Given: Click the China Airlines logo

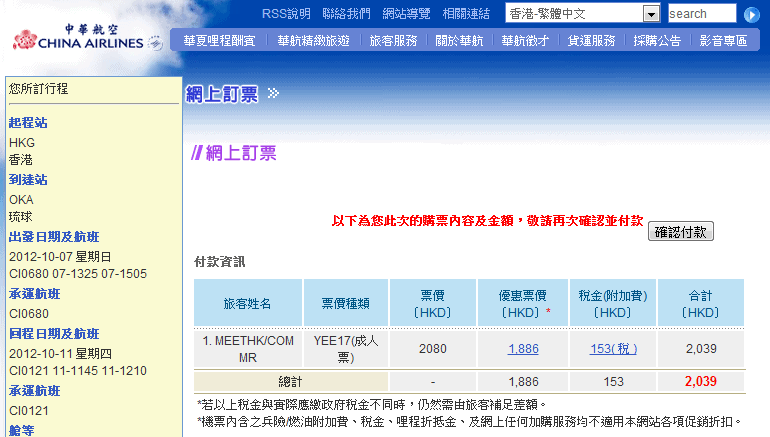Looking at the screenshot, I should click(x=78, y=35).
